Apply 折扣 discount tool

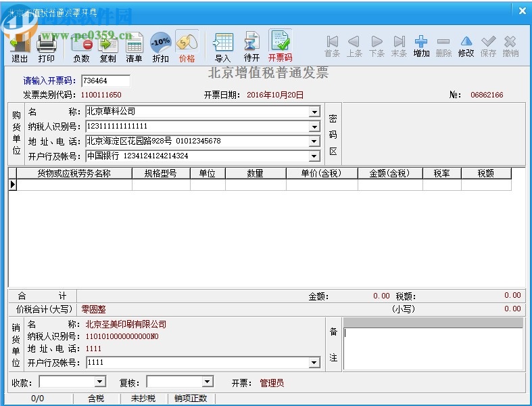[160, 48]
